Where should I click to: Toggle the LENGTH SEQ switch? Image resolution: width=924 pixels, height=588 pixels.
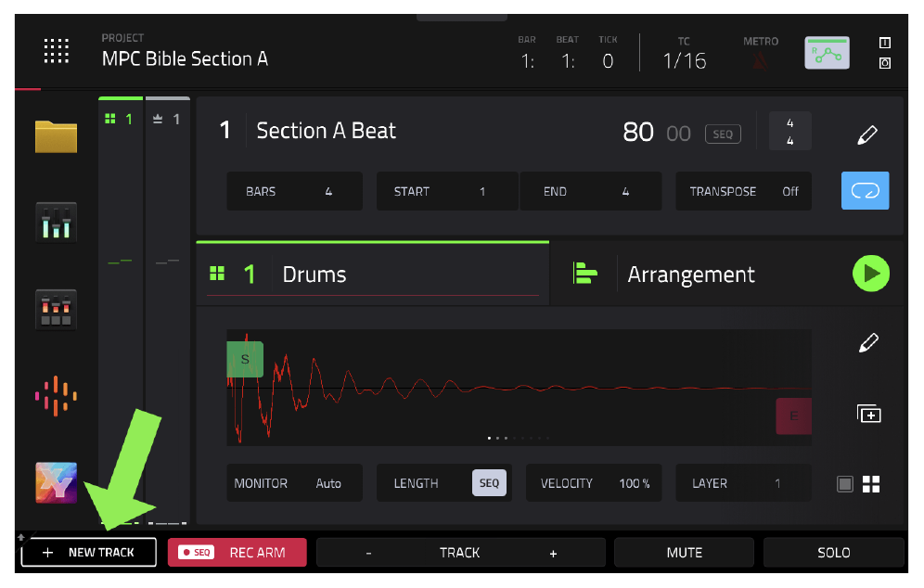(x=489, y=483)
